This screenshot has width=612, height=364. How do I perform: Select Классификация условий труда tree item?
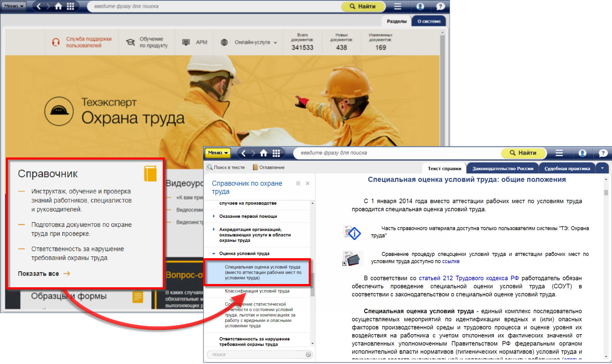[257, 291]
